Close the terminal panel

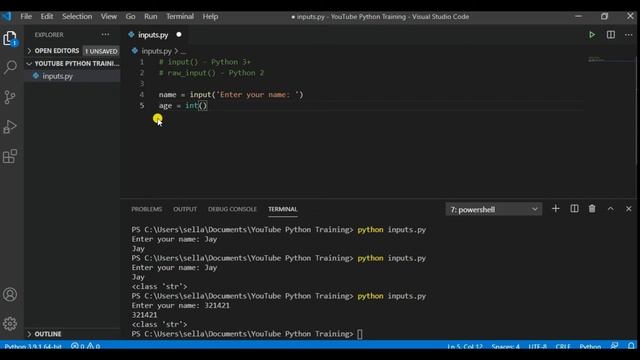[x=629, y=209]
